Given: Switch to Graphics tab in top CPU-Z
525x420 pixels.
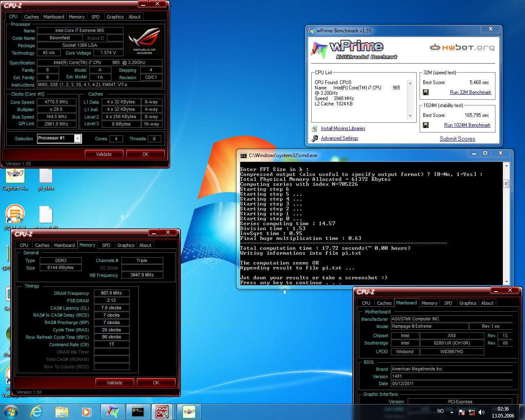Looking at the screenshot, I should pyautogui.click(x=115, y=17).
